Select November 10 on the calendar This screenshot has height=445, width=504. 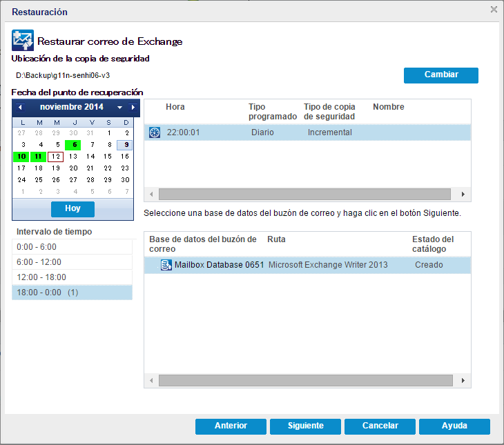(21, 157)
